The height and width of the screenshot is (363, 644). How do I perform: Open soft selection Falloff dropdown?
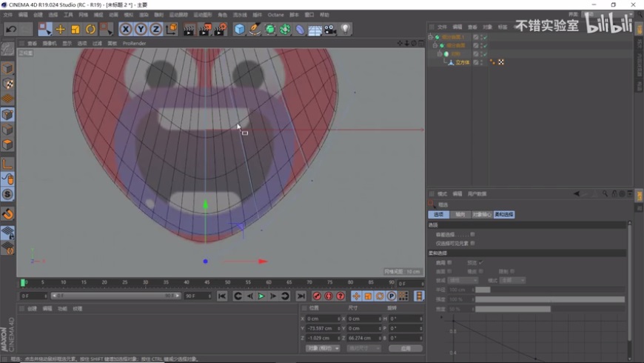[463, 280]
